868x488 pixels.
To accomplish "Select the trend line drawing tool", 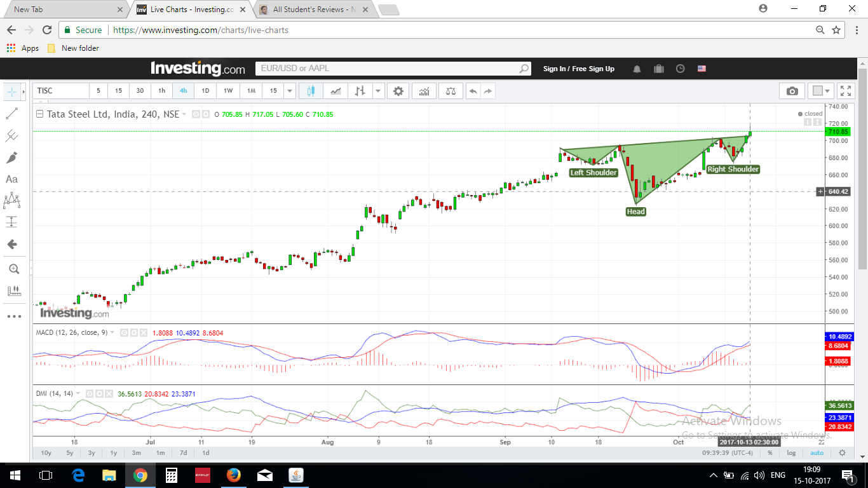I will pos(12,114).
